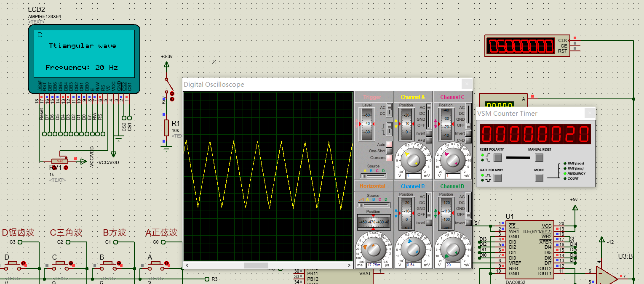Enable the Auto trigger button
The height and width of the screenshot is (284, 644).
(389, 145)
